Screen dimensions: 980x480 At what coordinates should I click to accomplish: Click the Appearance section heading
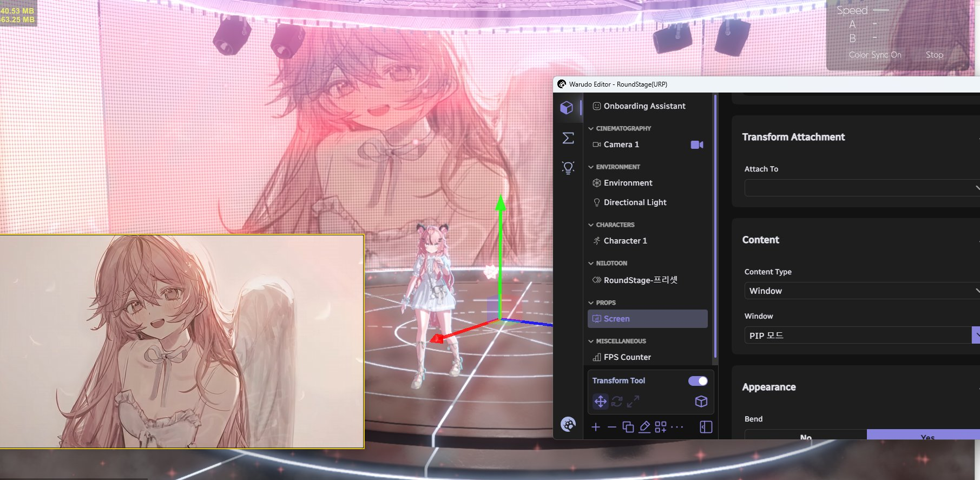[769, 387]
